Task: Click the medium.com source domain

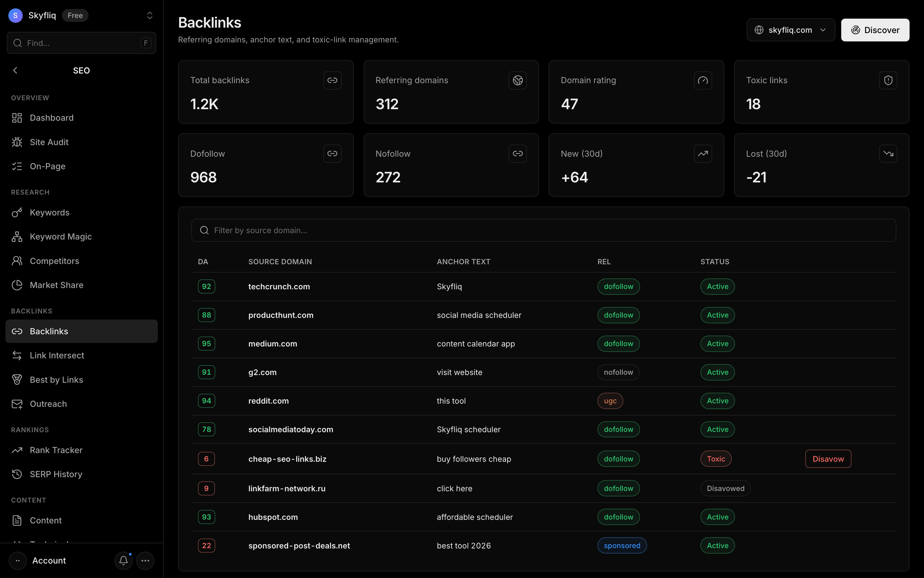Action: tap(273, 344)
